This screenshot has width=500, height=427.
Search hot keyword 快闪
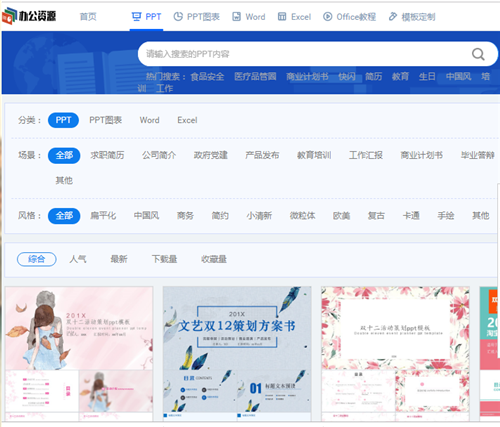coord(347,77)
